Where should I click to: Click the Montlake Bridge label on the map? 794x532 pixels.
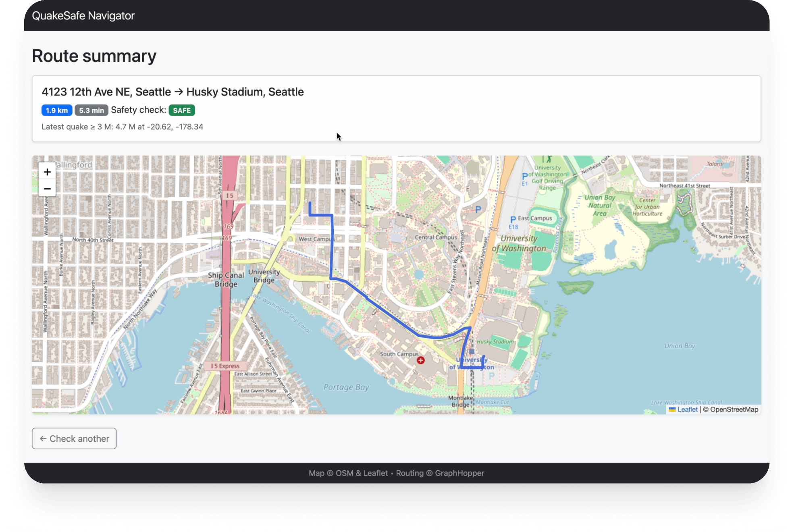(x=461, y=401)
